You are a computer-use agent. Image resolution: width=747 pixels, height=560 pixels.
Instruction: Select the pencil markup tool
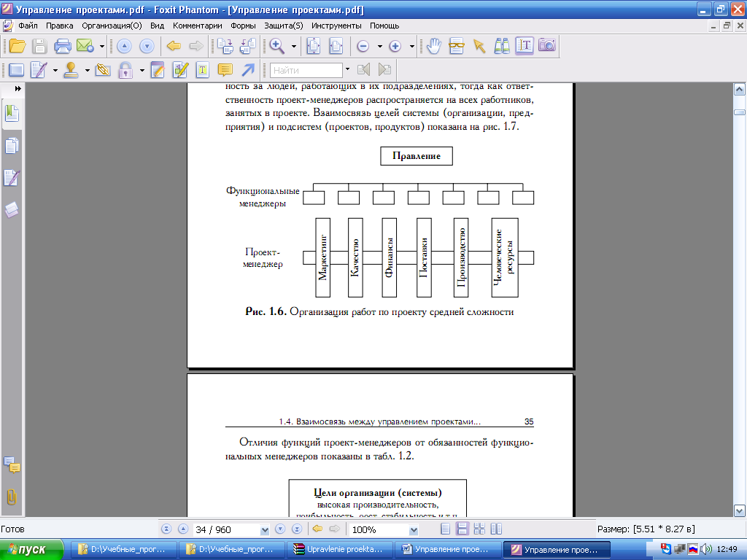(39, 71)
